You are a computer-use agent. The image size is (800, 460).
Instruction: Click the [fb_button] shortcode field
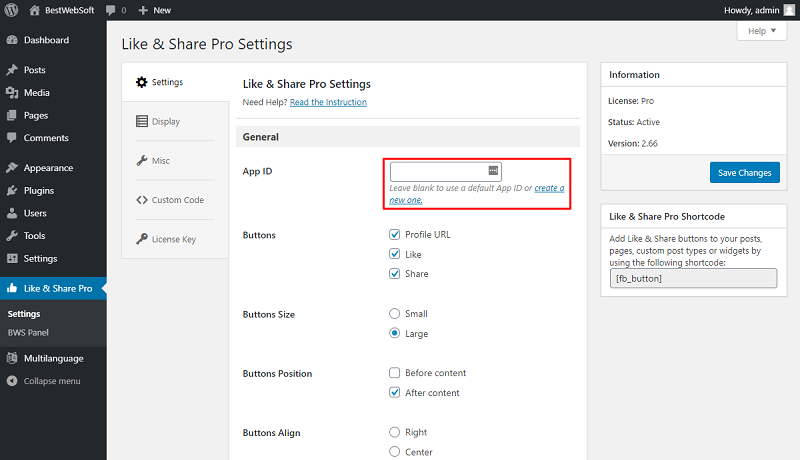click(693, 278)
